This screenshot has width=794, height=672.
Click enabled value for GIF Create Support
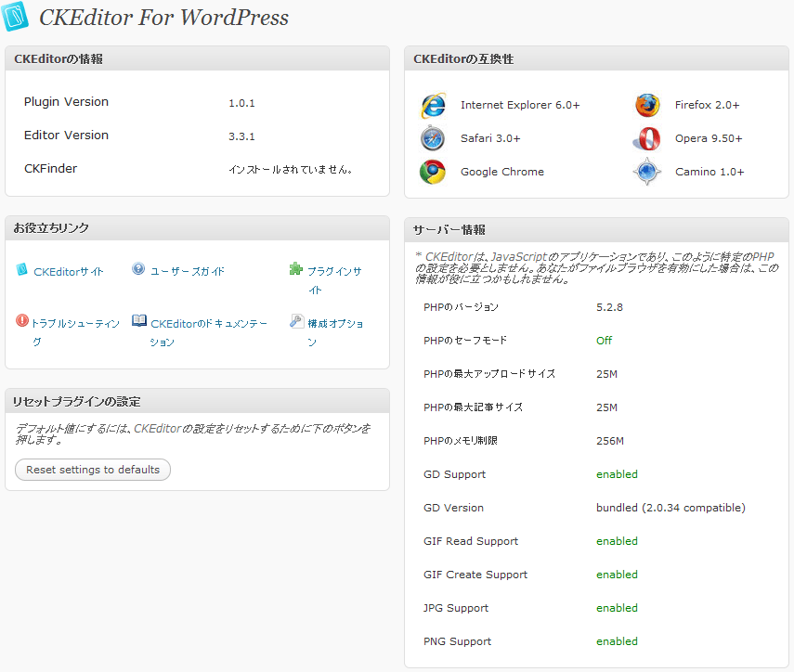click(x=617, y=575)
